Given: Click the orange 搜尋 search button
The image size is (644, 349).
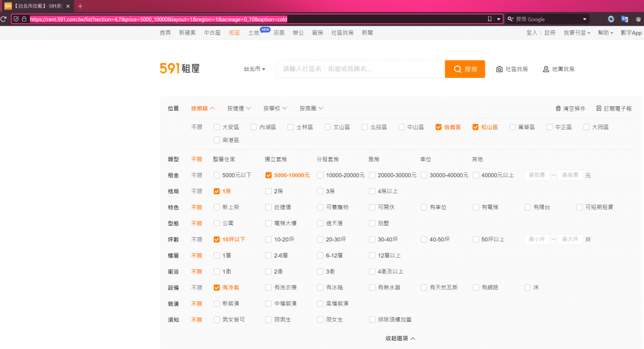Looking at the screenshot, I should pos(465,69).
